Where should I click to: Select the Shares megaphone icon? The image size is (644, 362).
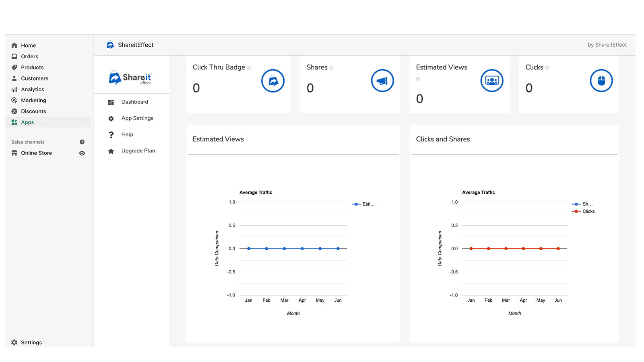(x=382, y=80)
